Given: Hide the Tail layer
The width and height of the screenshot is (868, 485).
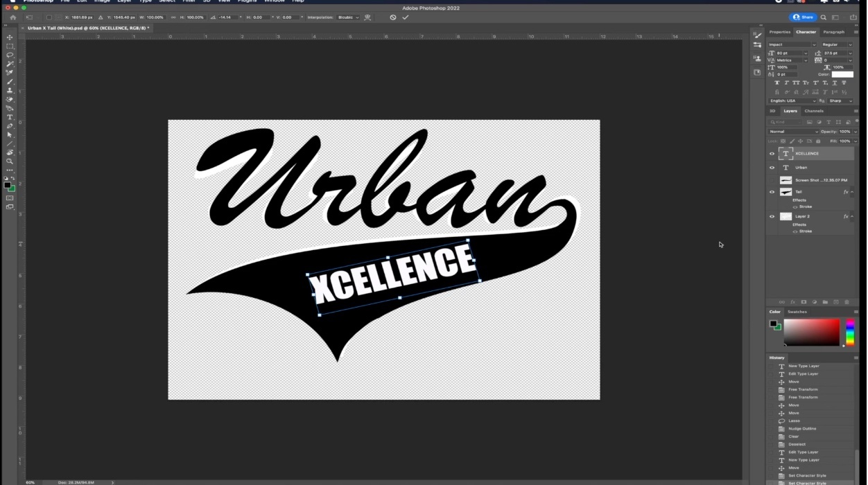Looking at the screenshot, I should coord(772,192).
